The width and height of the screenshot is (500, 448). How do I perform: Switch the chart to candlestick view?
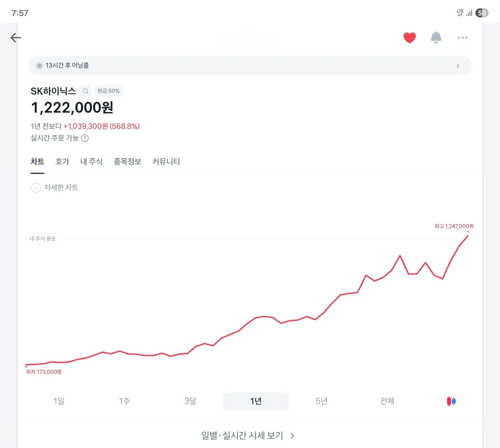click(x=451, y=401)
